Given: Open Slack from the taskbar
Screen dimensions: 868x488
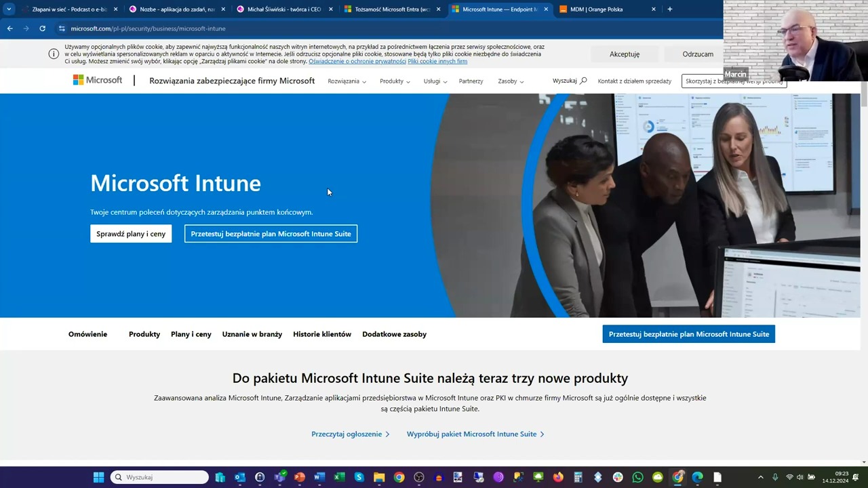Looking at the screenshot, I should tap(618, 477).
